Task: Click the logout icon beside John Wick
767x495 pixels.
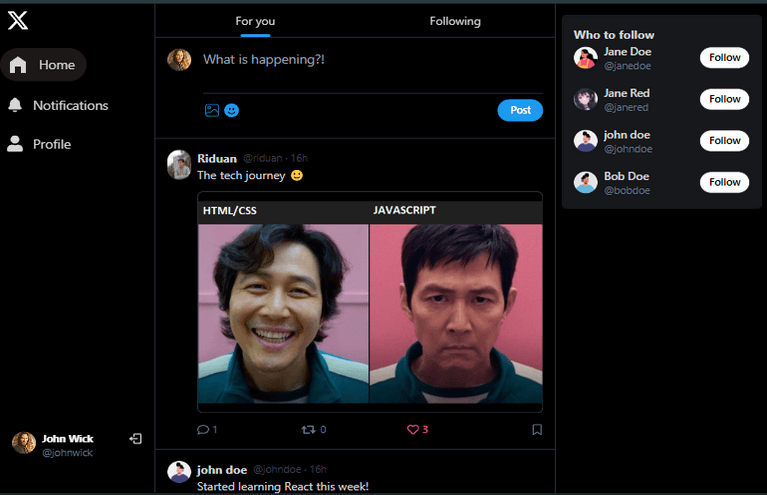Action: point(135,439)
